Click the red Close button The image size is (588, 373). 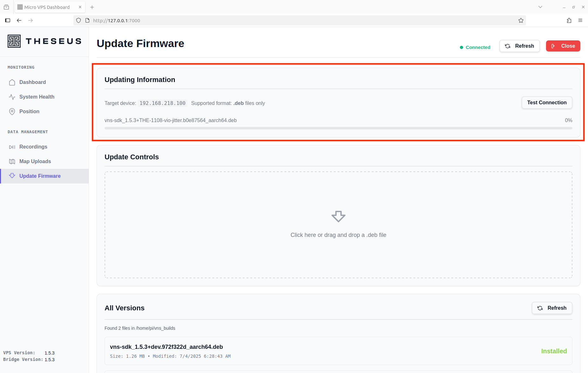[563, 46]
